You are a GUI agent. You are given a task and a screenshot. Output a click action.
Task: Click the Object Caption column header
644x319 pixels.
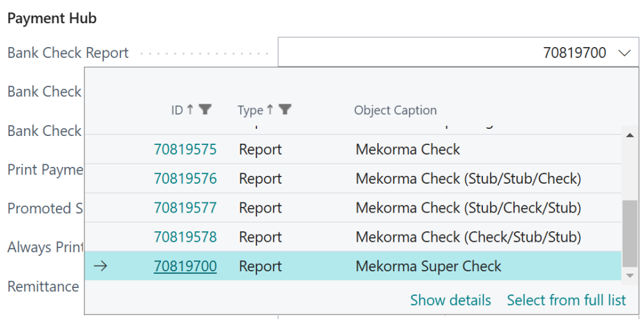click(x=395, y=110)
